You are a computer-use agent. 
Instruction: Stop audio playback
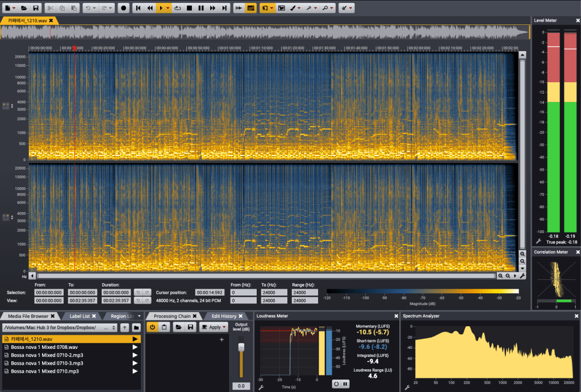coord(189,8)
